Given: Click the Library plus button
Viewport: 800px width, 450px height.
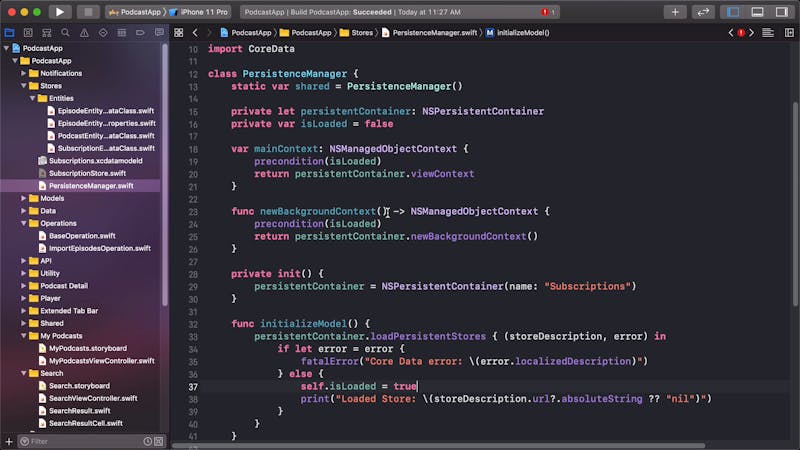Looking at the screenshot, I should coord(676,12).
